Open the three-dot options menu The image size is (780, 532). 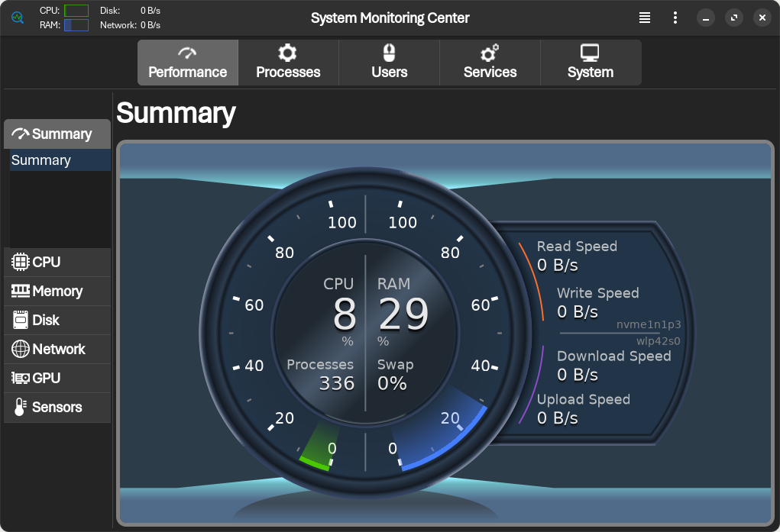(675, 18)
